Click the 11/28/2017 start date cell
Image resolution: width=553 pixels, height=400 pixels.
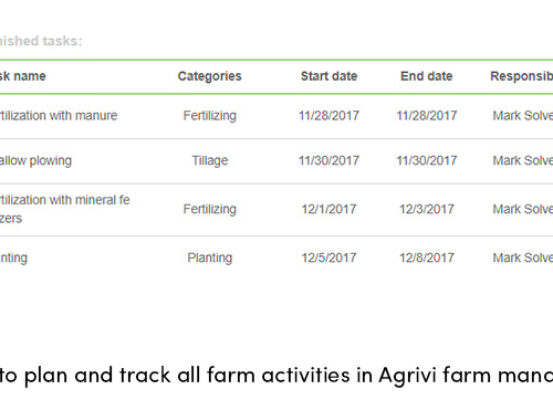(x=329, y=116)
